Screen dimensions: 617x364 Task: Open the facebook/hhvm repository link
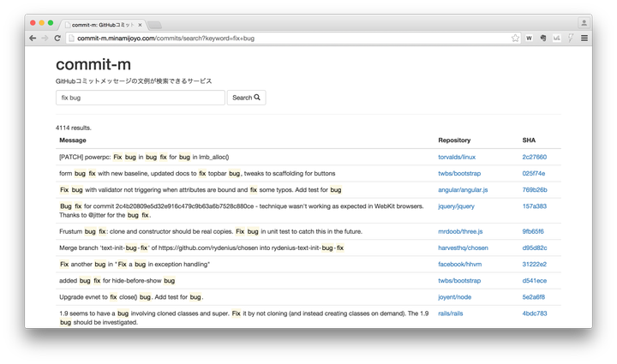point(459,265)
